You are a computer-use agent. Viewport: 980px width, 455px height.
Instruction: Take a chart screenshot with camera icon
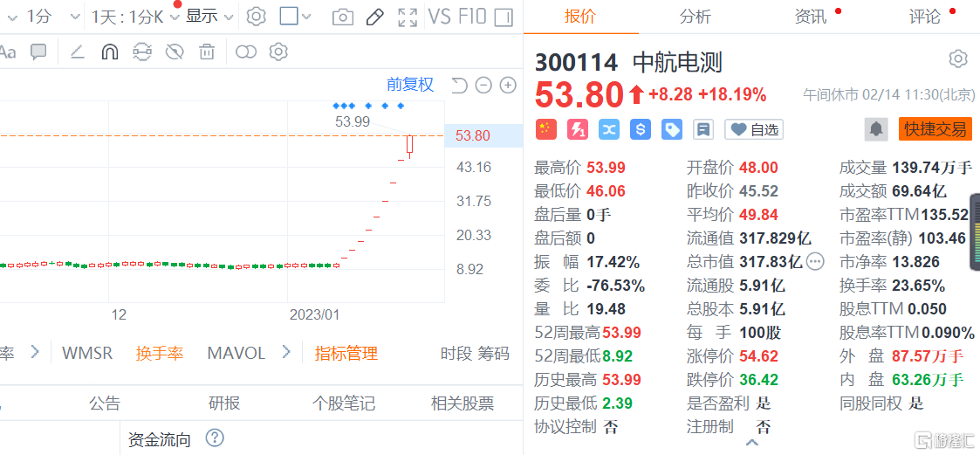342,17
